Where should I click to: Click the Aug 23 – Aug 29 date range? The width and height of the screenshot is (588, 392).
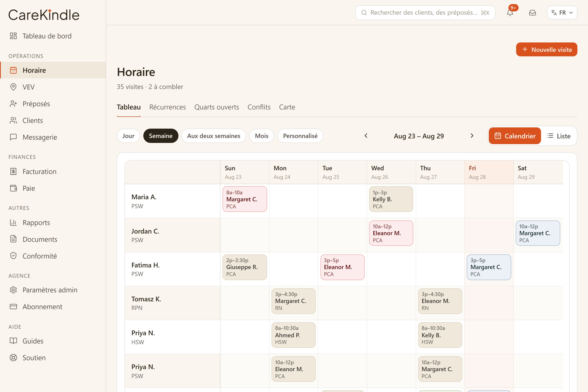point(419,136)
